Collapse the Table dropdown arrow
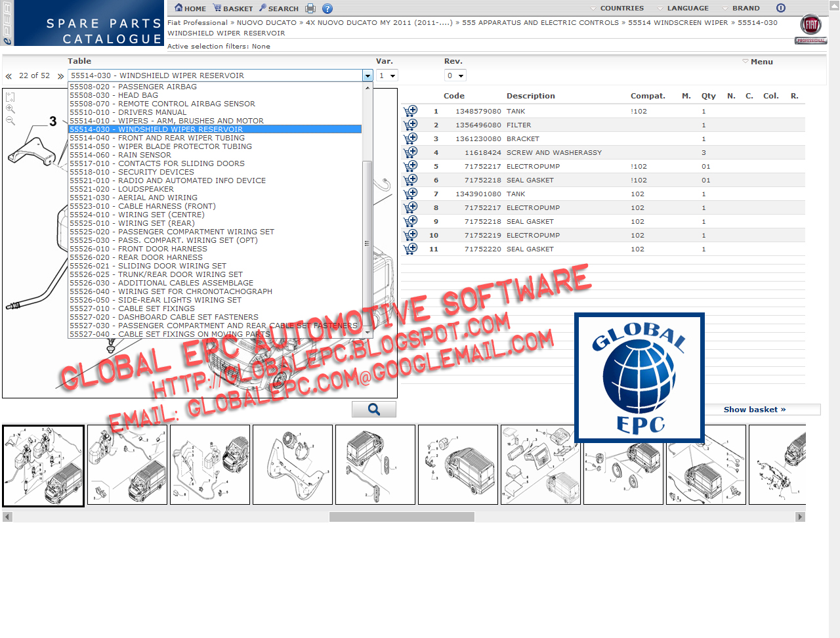 point(367,75)
